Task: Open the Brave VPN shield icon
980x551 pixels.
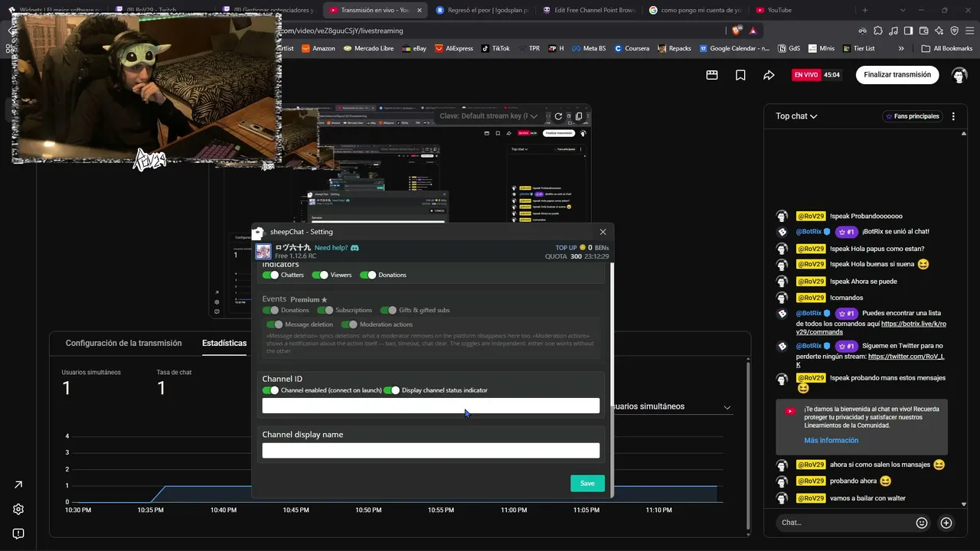Action: click(x=954, y=31)
